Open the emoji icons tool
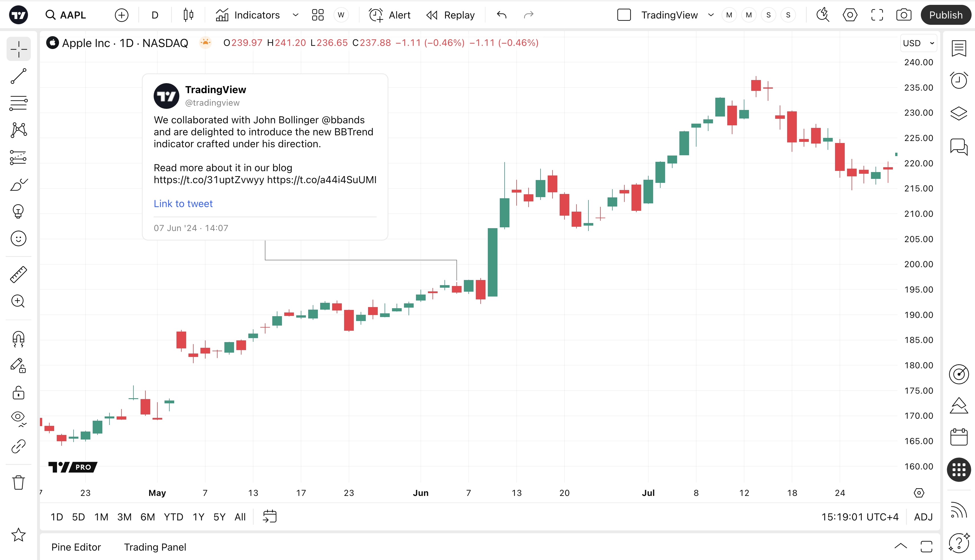Screen dimensions: 975x560 coord(19,238)
